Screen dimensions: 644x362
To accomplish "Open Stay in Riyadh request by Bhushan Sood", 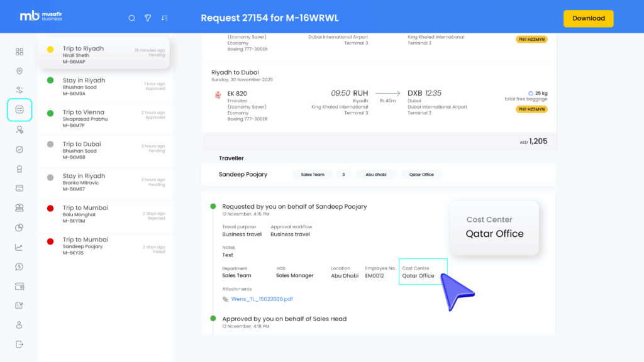I will coord(104,87).
